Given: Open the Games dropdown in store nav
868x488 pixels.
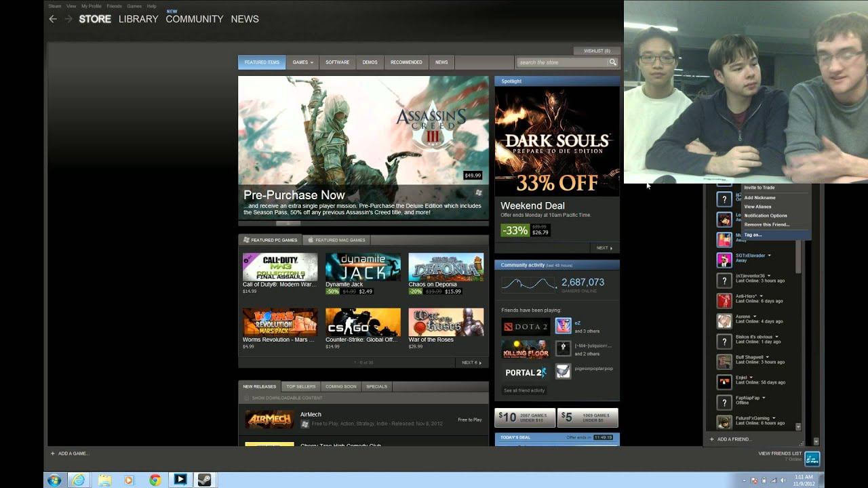Looking at the screenshot, I should tap(302, 62).
